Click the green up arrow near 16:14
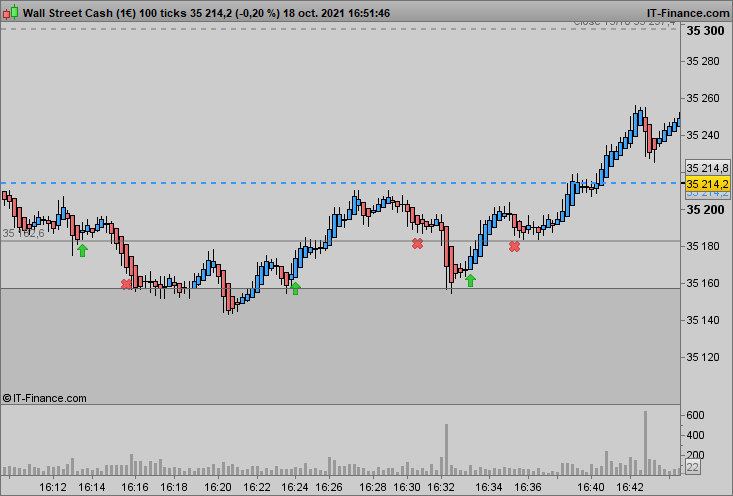 (x=82, y=250)
